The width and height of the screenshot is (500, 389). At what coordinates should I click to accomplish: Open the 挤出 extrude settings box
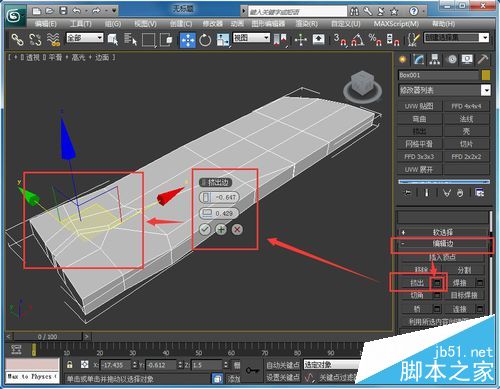(x=437, y=283)
